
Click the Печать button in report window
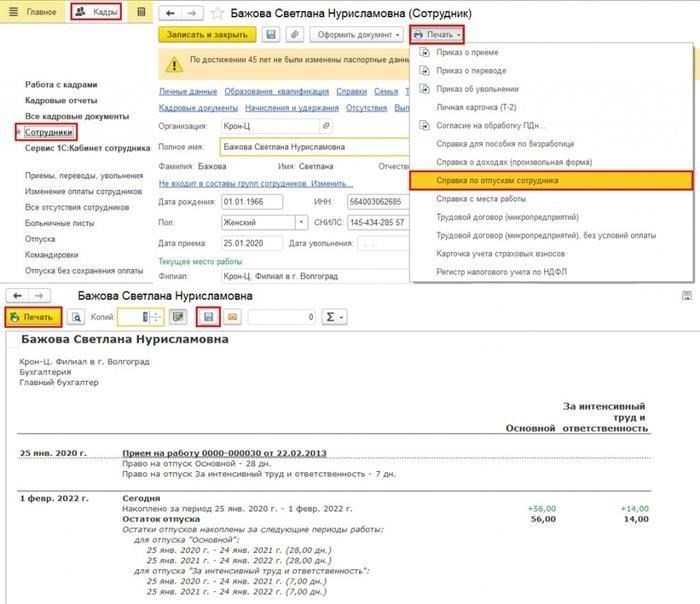[x=33, y=317]
